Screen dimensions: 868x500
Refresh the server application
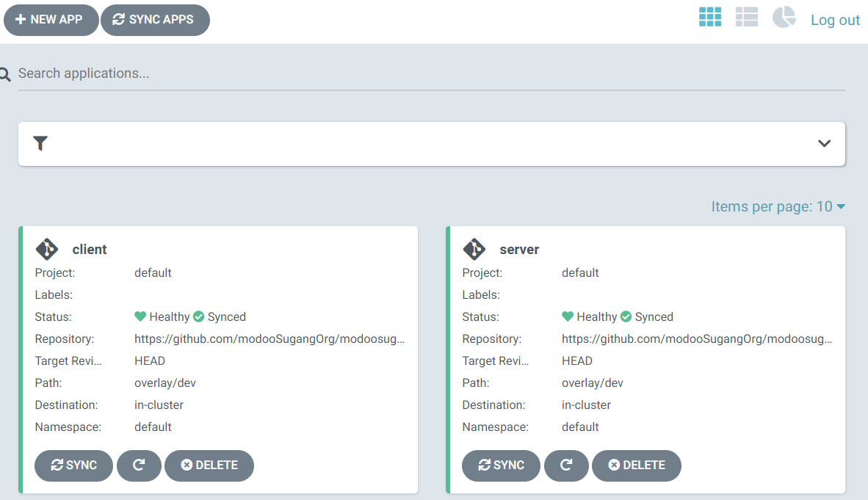tap(566, 465)
